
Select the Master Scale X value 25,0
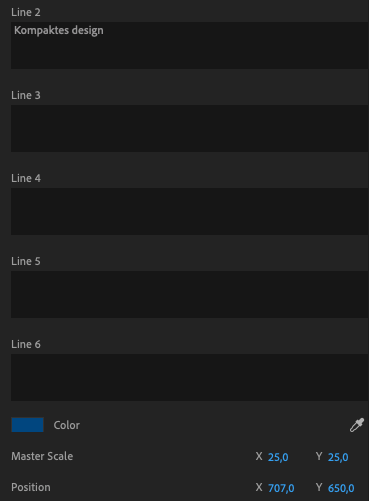[x=278, y=457]
